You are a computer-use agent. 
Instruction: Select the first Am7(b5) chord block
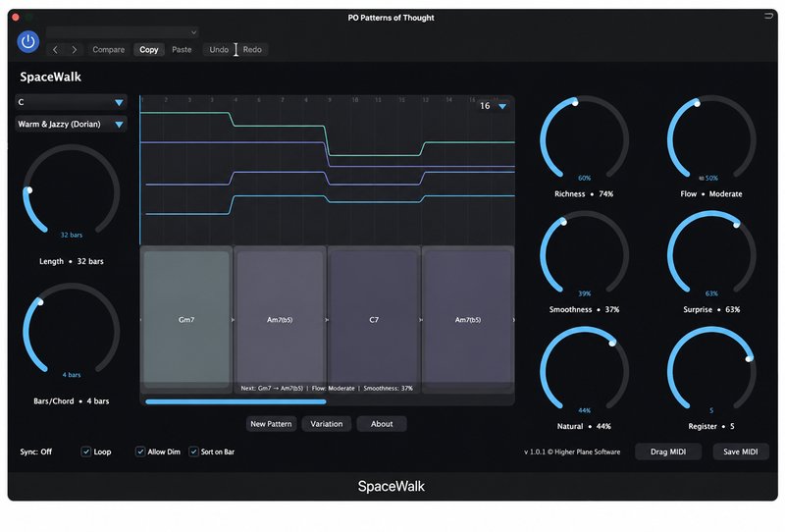pyautogui.click(x=280, y=319)
